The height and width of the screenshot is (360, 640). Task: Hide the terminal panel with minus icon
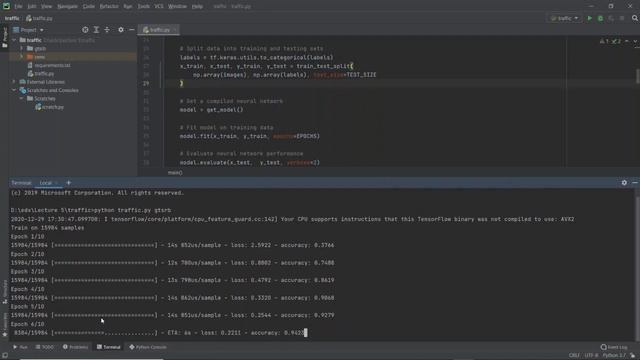[635, 183]
